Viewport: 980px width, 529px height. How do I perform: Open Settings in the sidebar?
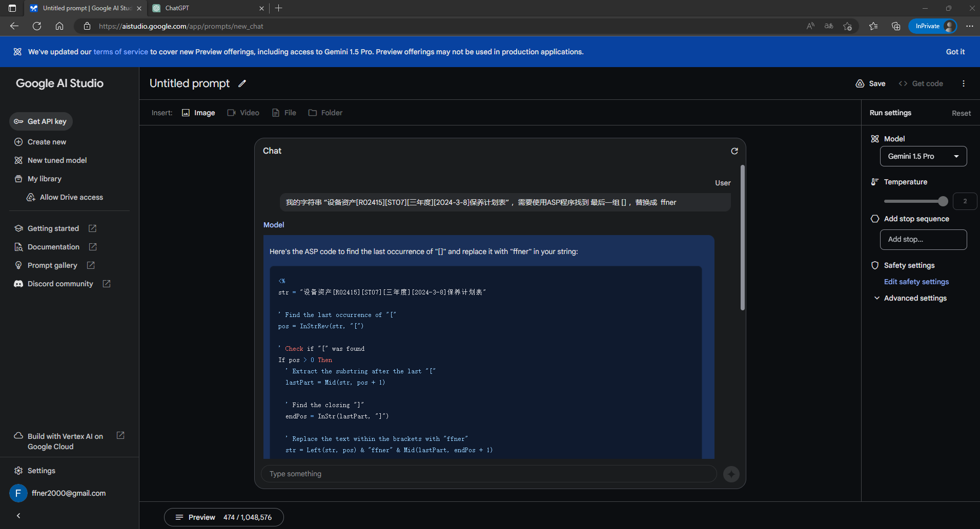point(35,471)
